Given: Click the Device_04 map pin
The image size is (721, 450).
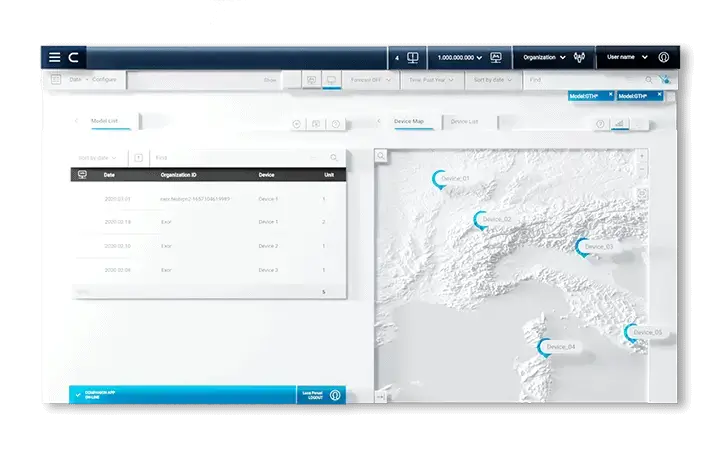Looking at the screenshot, I should 545,347.
